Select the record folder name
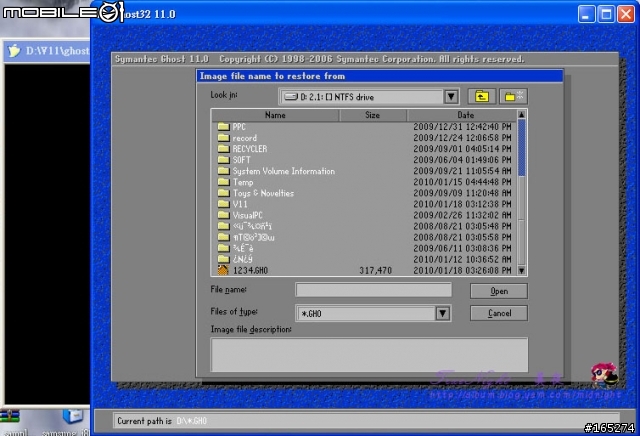Viewport: 640px width, 436px height. point(244,138)
